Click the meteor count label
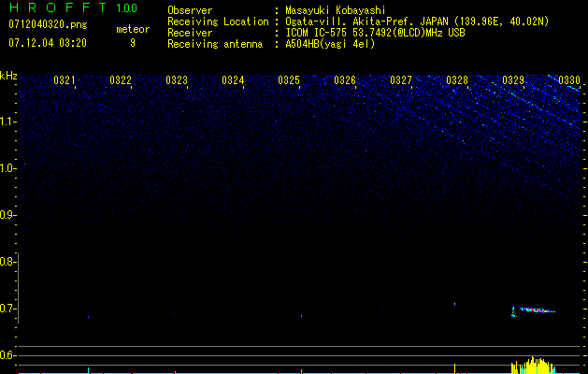588x374 pixels. [x=133, y=29]
